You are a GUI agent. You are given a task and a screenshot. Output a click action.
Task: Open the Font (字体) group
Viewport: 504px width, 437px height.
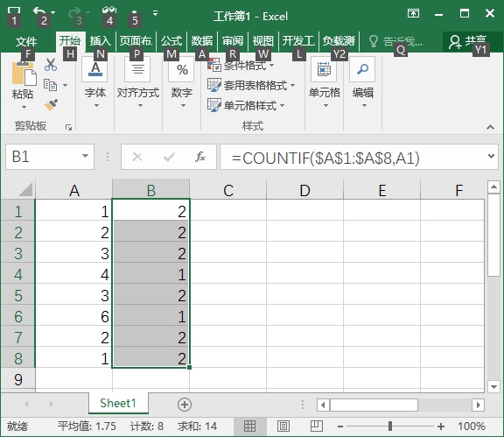point(94,83)
